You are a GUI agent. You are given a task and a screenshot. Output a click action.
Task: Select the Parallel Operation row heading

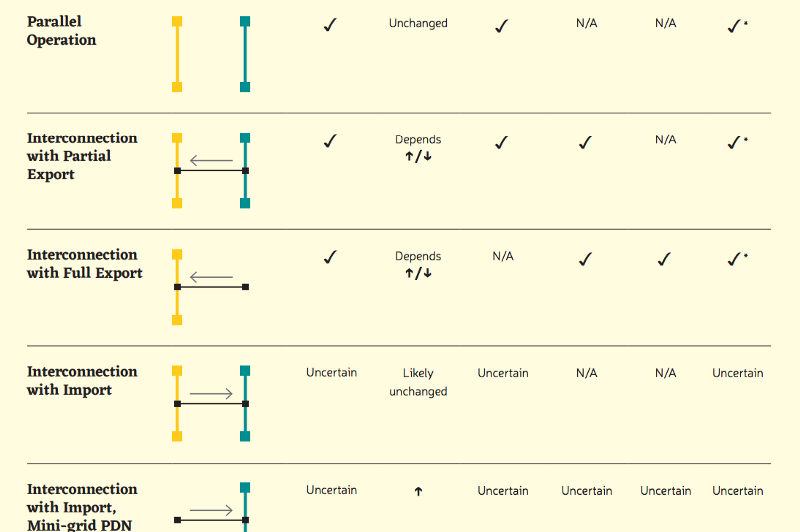click(x=61, y=31)
